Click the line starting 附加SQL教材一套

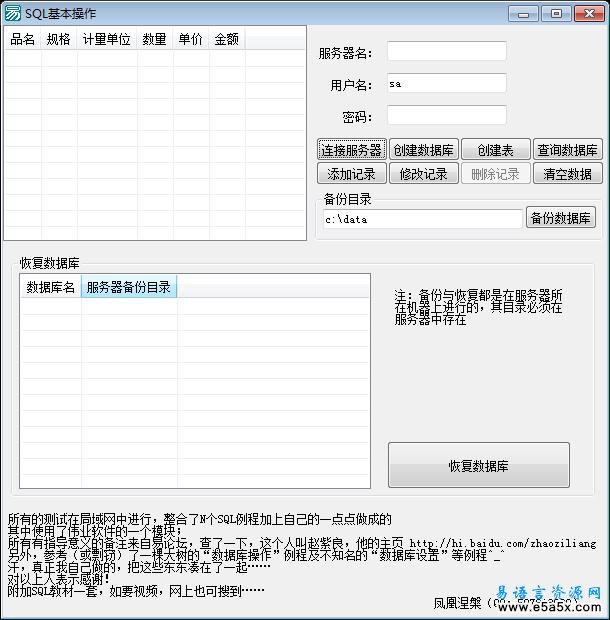pos(136,592)
